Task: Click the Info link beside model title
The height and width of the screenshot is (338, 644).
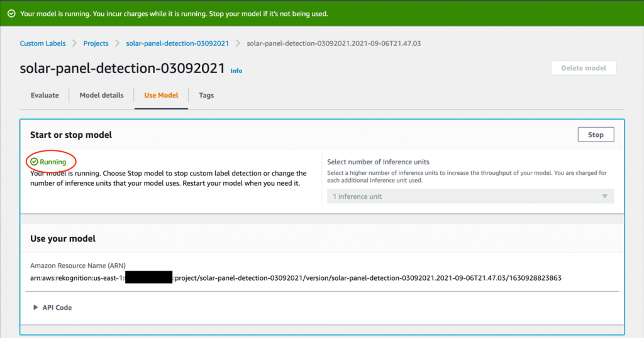Action: (236, 70)
